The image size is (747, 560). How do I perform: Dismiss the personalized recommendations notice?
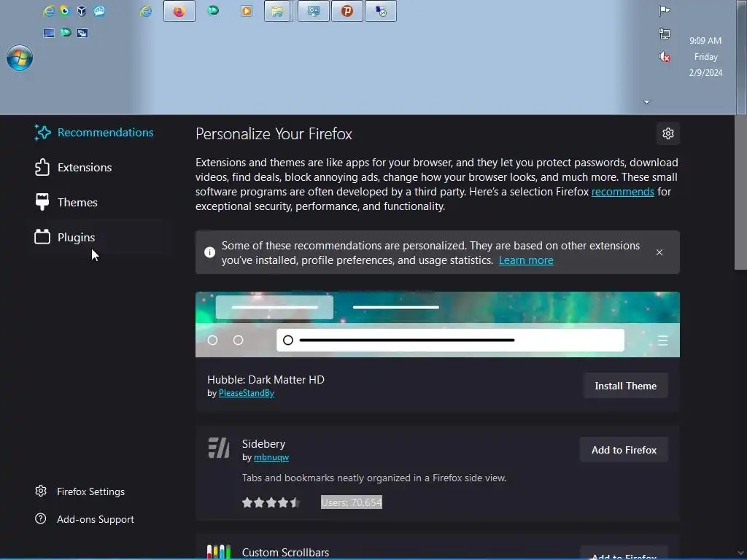point(659,252)
